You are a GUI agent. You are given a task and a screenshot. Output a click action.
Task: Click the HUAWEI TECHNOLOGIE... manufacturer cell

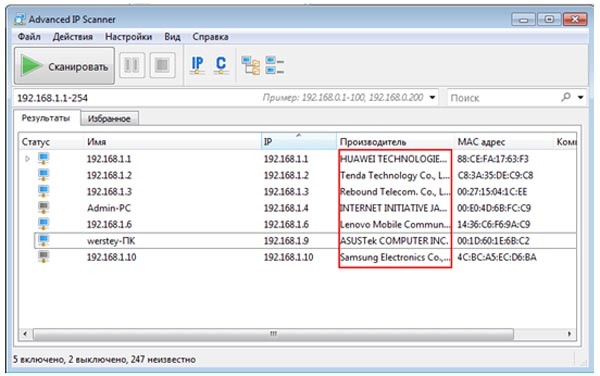pyautogui.click(x=393, y=159)
